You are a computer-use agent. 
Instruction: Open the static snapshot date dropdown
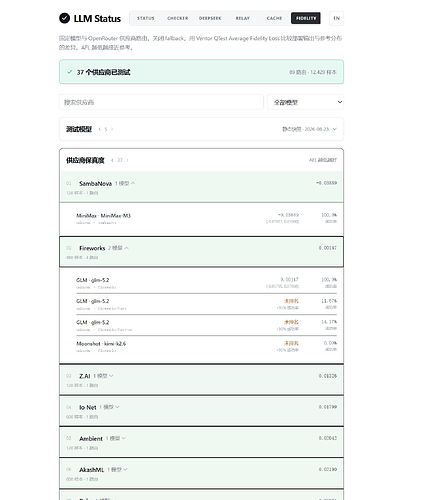point(309,129)
